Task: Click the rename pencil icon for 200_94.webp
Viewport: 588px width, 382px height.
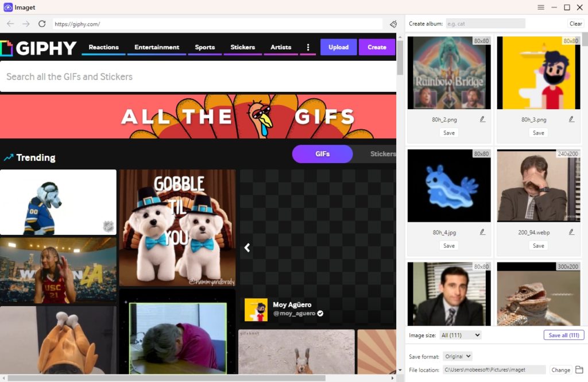Action: coord(571,232)
